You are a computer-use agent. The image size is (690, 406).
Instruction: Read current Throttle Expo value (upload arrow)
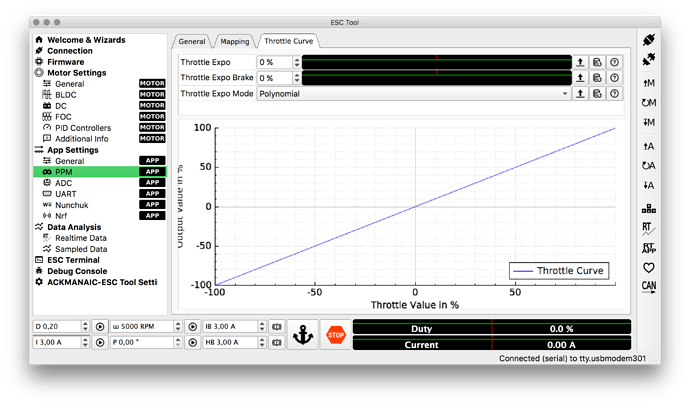580,62
